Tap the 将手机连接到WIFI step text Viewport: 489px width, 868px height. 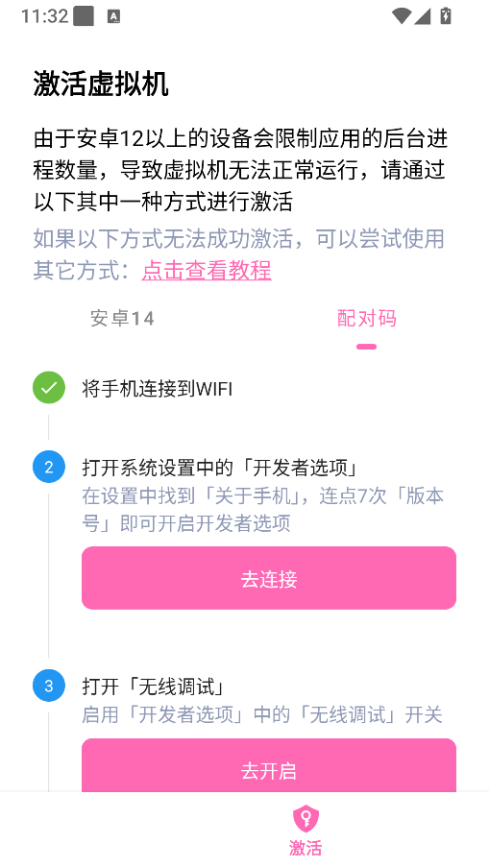tap(158, 389)
